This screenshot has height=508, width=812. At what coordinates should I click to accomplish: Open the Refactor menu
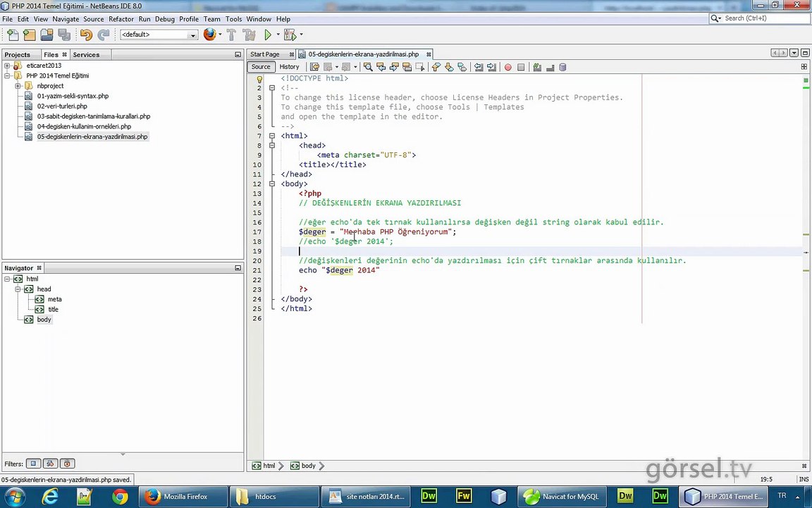point(121,19)
